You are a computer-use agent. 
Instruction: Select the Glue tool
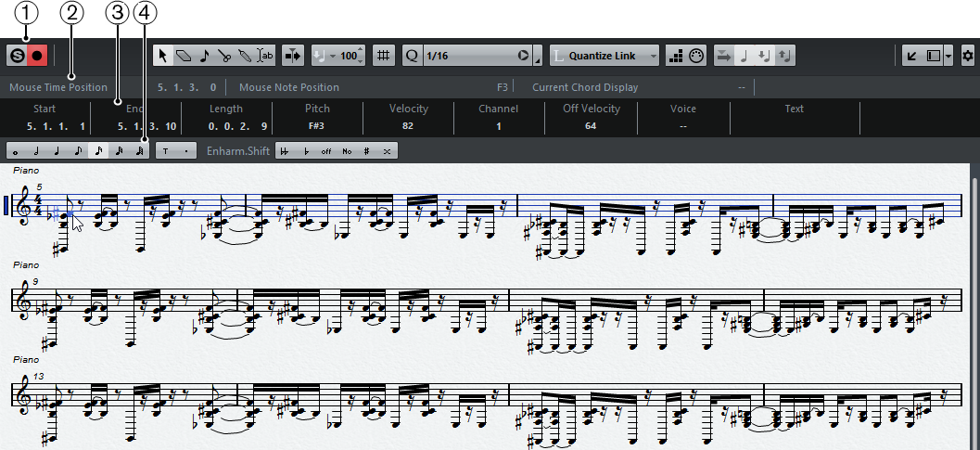point(244,56)
